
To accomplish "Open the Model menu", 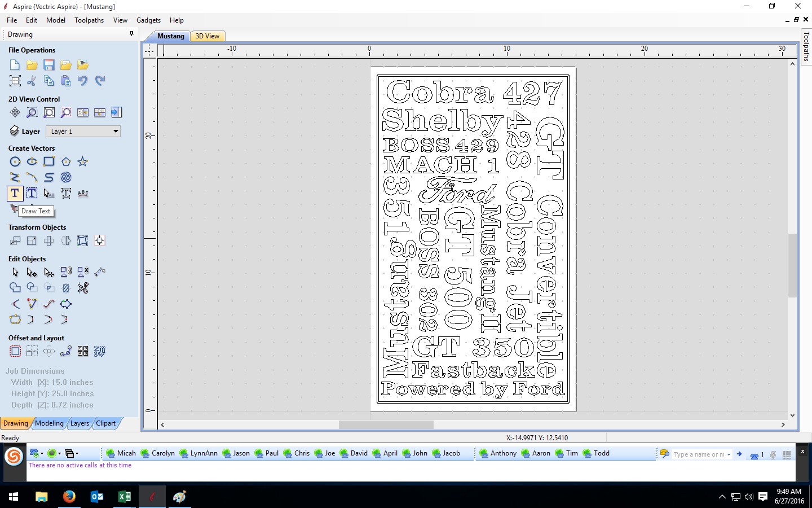I will (x=56, y=20).
